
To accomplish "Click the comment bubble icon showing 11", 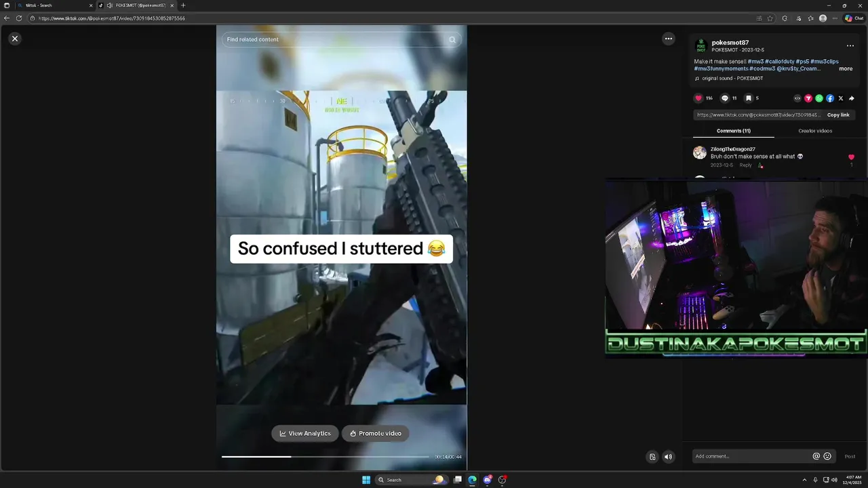I will (x=724, y=98).
